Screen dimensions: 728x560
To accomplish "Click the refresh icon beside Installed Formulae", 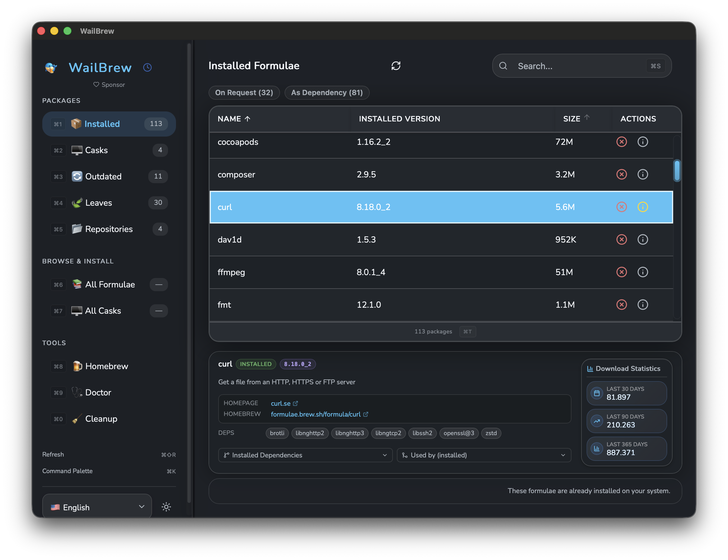I will point(396,66).
